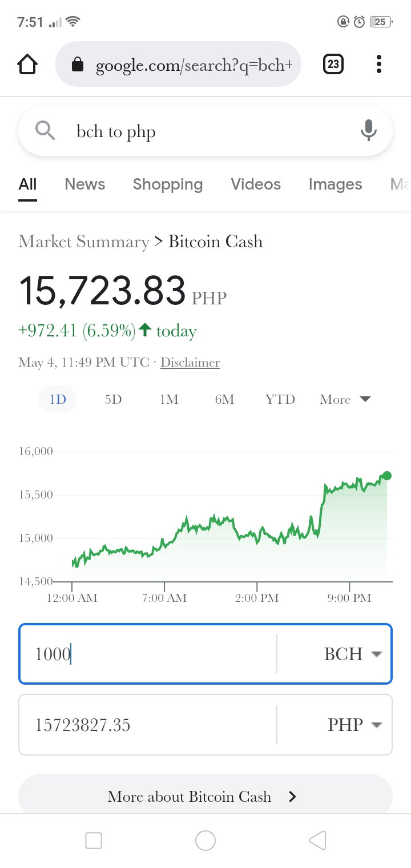The height and width of the screenshot is (868, 411).
Task: Open Chrome three-dot overflow menu
Action: (x=379, y=64)
